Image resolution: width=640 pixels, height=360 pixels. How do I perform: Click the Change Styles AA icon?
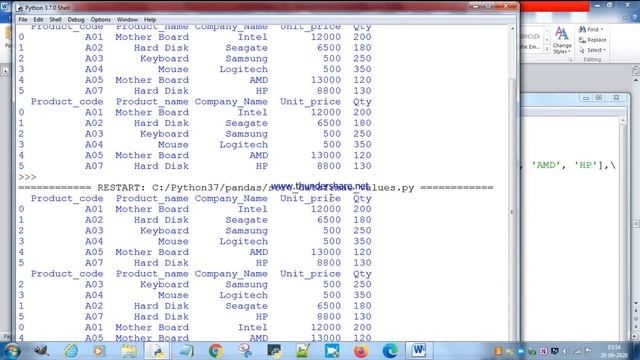(x=562, y=33)
